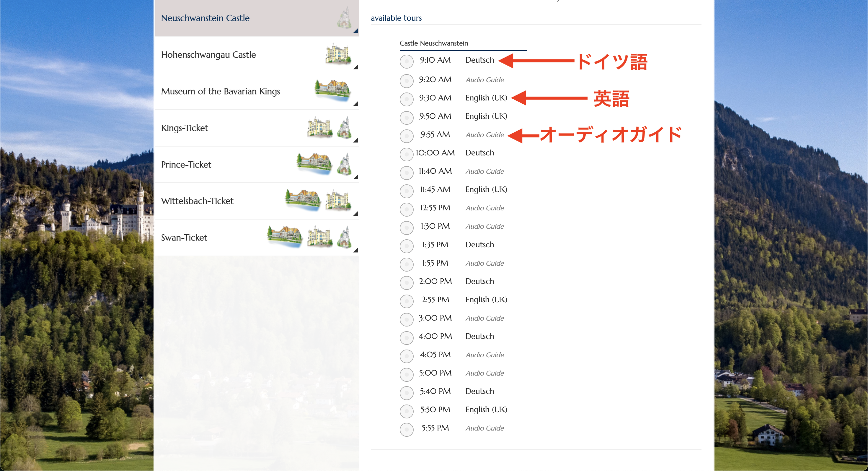868x471 pixels.
Task: Choose Museum of the Bavarian Kings
Action: [x=257, y=91]
